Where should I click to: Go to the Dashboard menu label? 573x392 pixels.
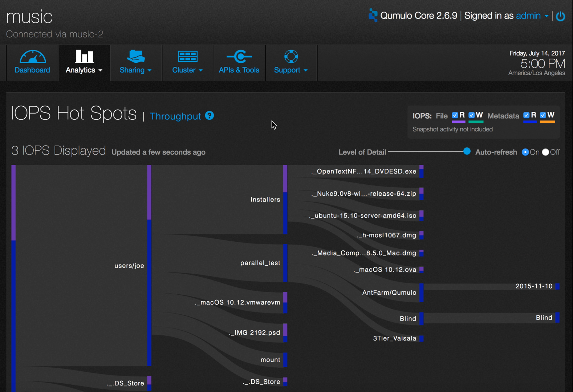32,70
